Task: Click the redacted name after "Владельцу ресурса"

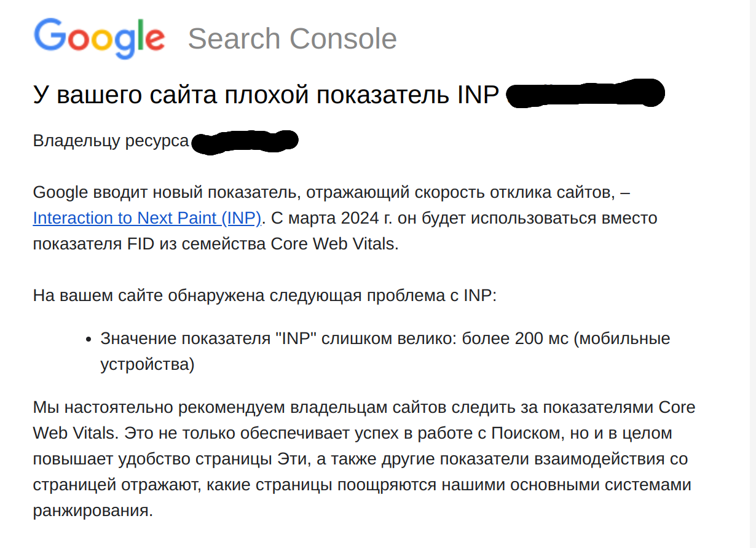Action: (245, 141)
